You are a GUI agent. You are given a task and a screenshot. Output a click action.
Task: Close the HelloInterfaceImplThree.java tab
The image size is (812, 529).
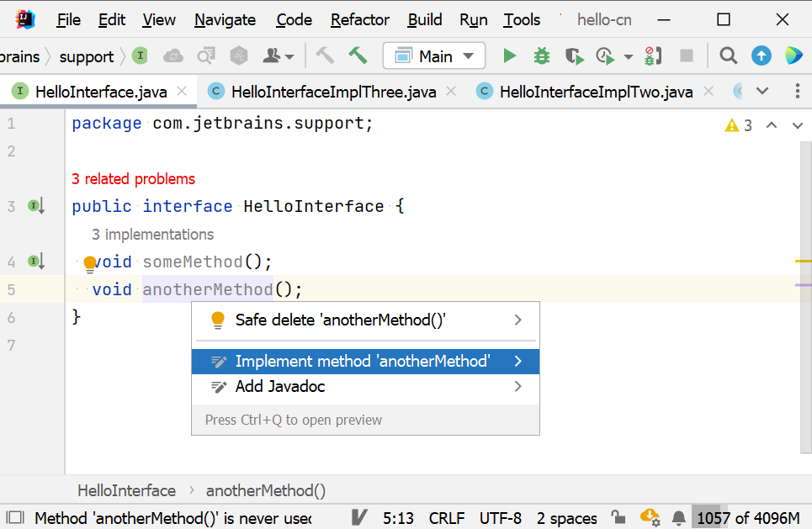(451, 92)
